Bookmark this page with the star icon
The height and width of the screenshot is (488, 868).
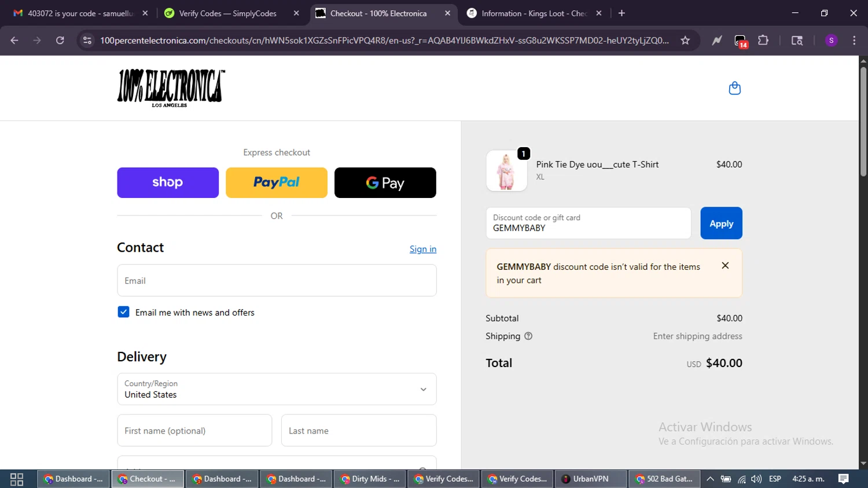pyautogui.click(x=685, y=41)
